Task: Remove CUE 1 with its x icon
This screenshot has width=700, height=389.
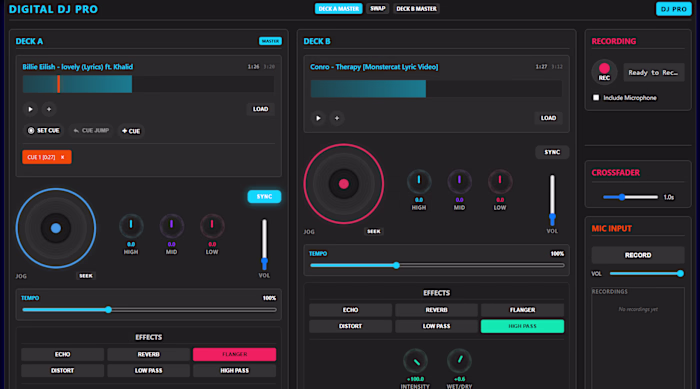Action: (x=62, y=157)
